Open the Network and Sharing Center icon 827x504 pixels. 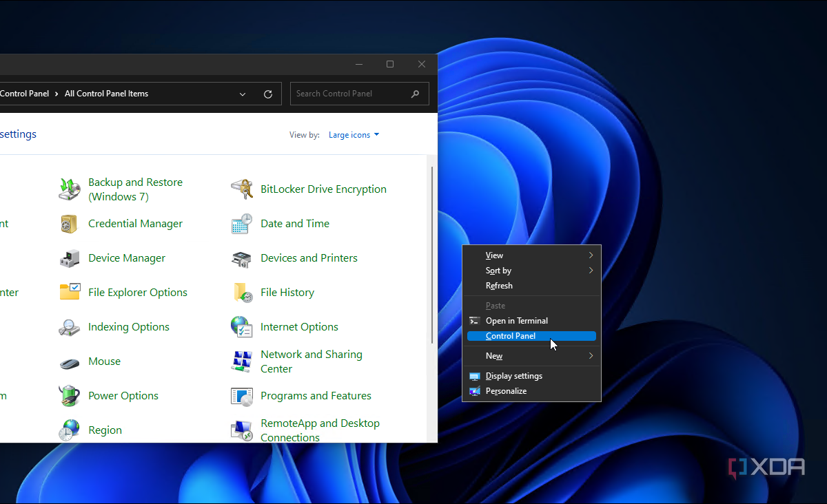242,361
